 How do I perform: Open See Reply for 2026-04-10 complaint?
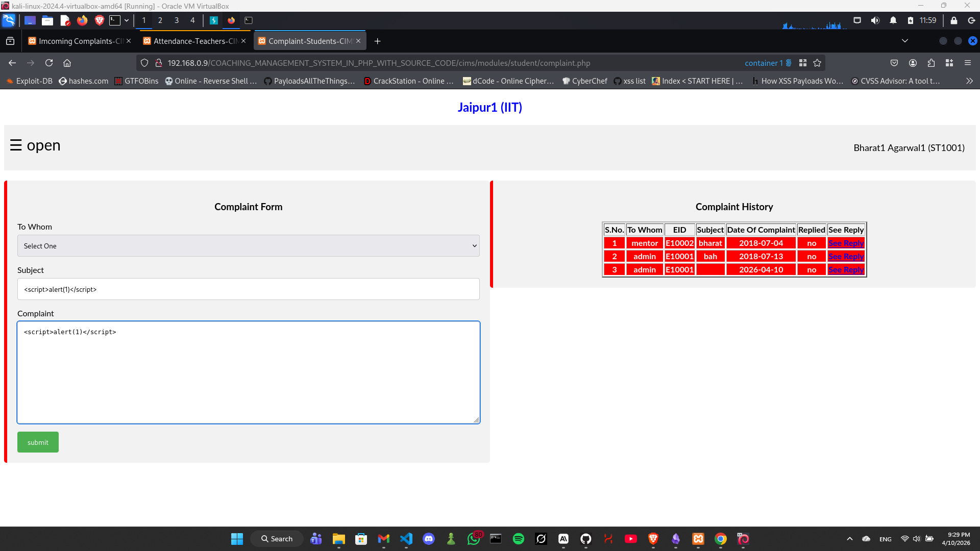click(x=846, y=270)
